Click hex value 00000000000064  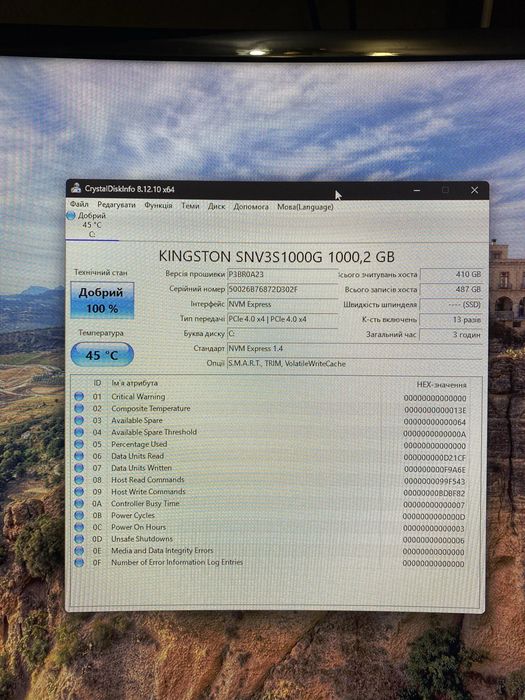pos(435,422)
